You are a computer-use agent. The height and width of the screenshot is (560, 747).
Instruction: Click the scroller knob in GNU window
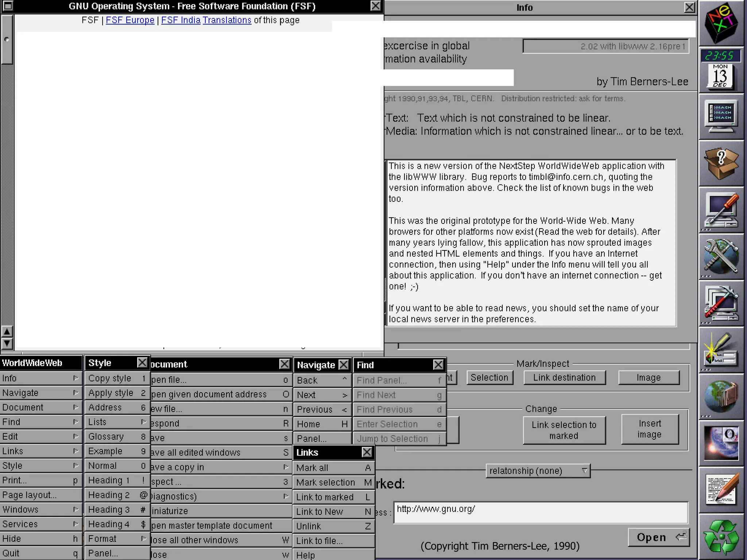(x=7, y=39)
